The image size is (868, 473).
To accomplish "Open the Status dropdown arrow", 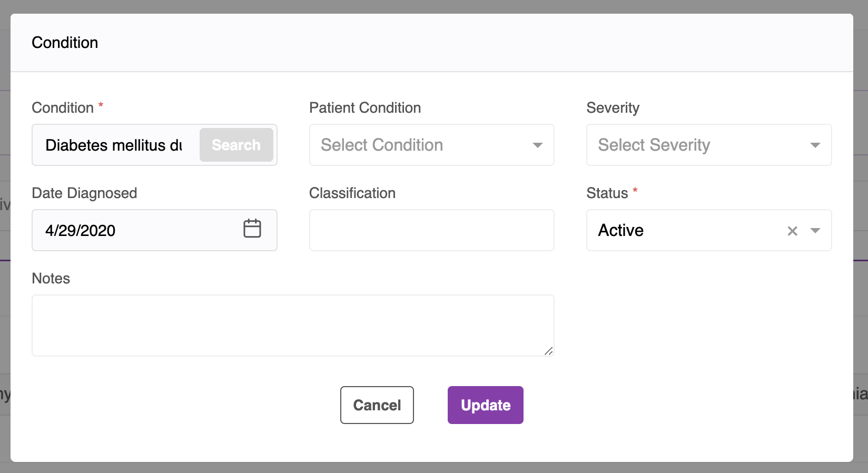I will click(815, 231).
